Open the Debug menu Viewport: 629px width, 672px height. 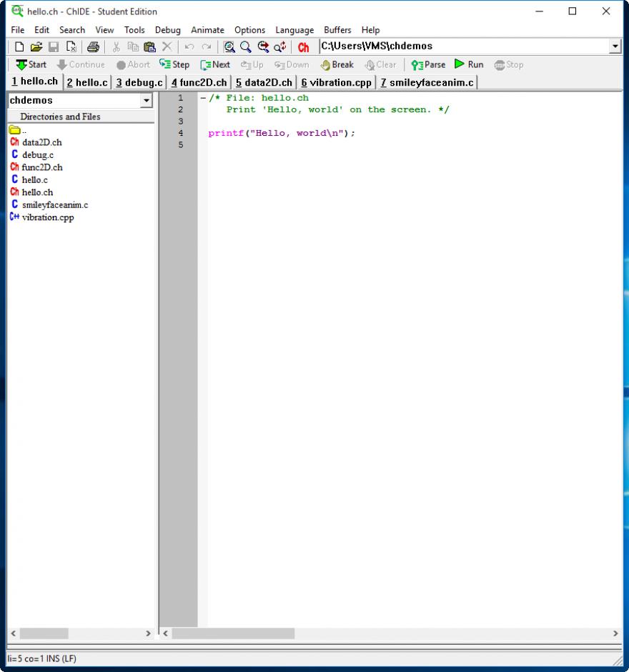coord(167,30)
